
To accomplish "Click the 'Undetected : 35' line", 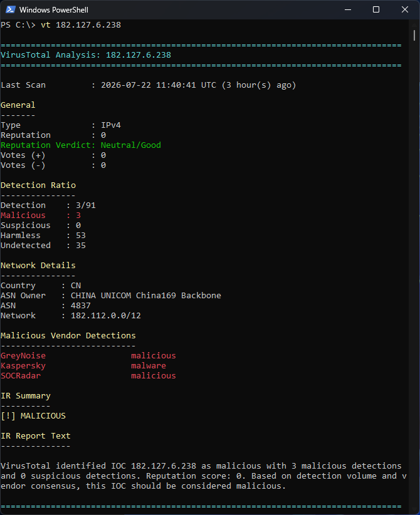I will pyautogui.click(x=43, y=246).
